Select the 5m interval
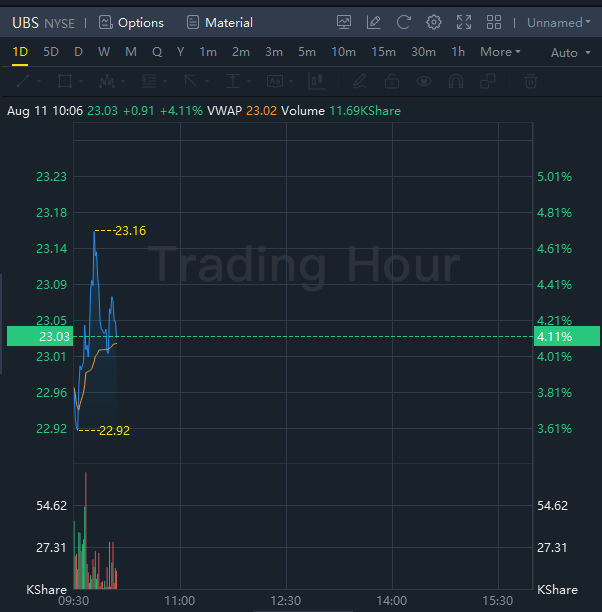This screenshot has height=612, width=602. pyautogui.click(x=307, y=52)
